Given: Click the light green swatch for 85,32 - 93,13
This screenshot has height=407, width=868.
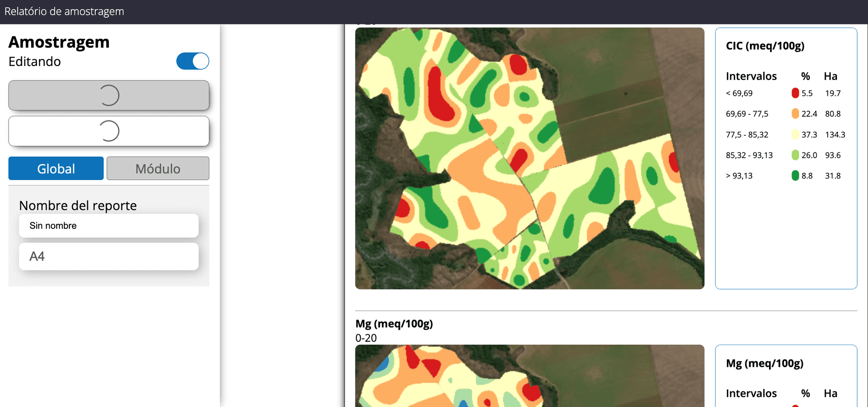Looking at the screenshot, I should pos(795,155).
